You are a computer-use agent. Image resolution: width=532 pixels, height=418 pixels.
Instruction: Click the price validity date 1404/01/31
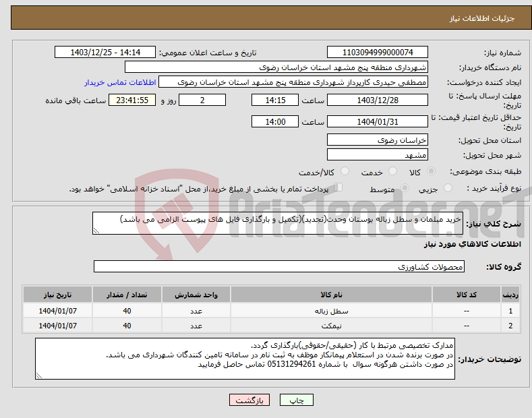[378, 121]
